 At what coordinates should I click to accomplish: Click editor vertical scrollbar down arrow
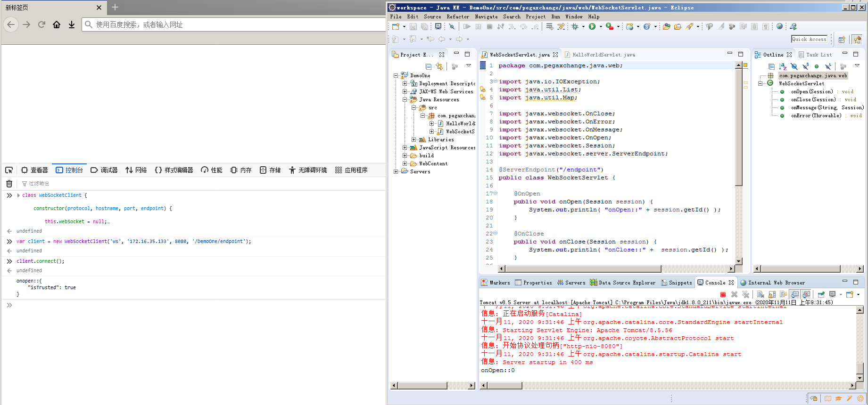click(x=739, y=261)
